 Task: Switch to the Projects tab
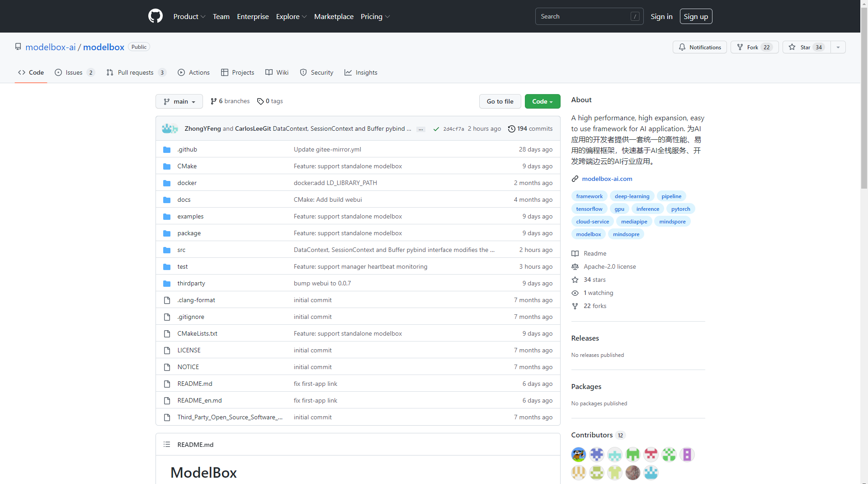[x=237, y=72]
